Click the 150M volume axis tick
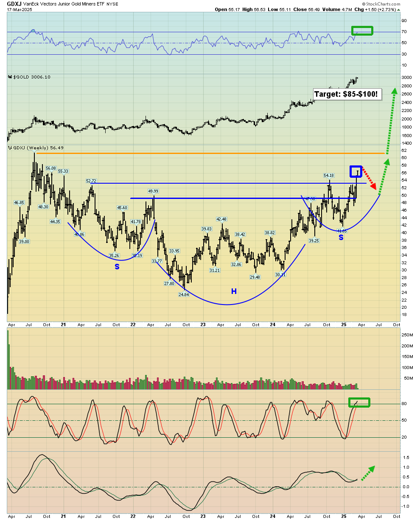The height and width of the screenshot is (520, 420). [408, 357]
